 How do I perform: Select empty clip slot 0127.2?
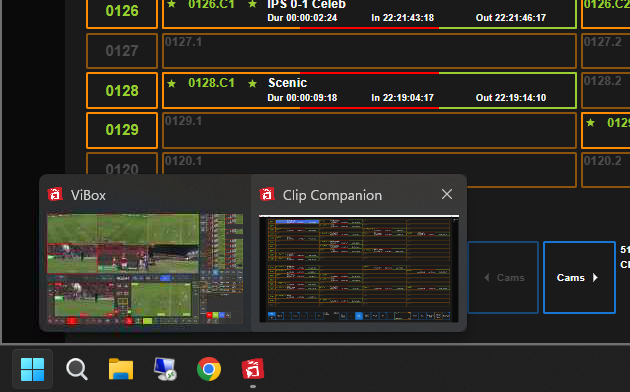(606, 51)
